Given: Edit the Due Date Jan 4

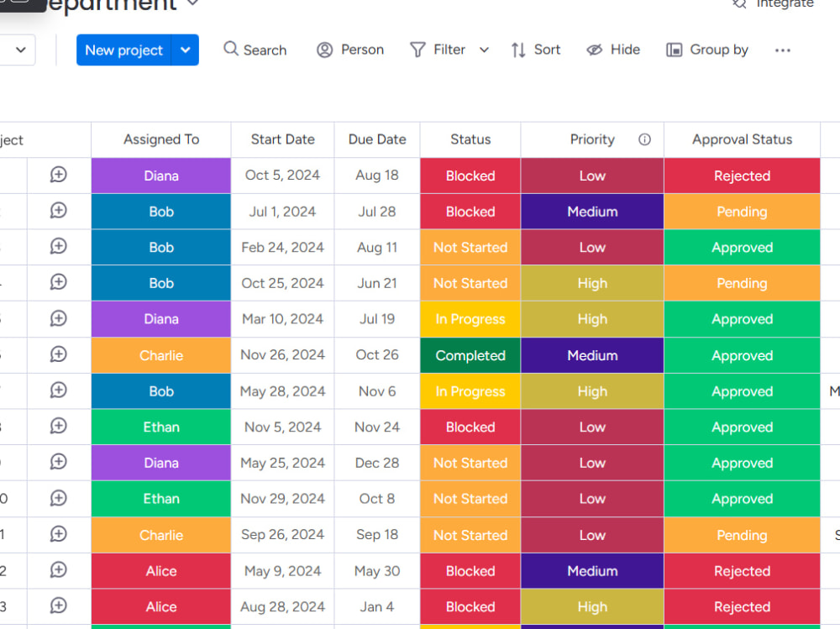Looking at the screenshot, I should tap(377, 607).
